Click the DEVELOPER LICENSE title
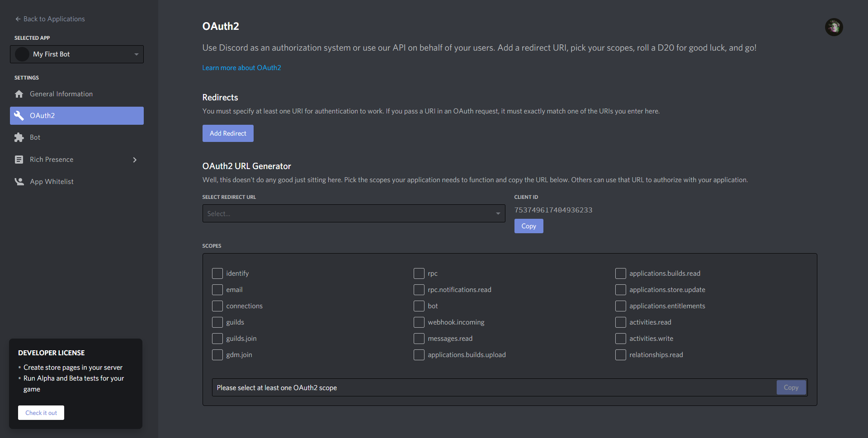This screenshot has height=438, width=868. click(x=52, y=353)
